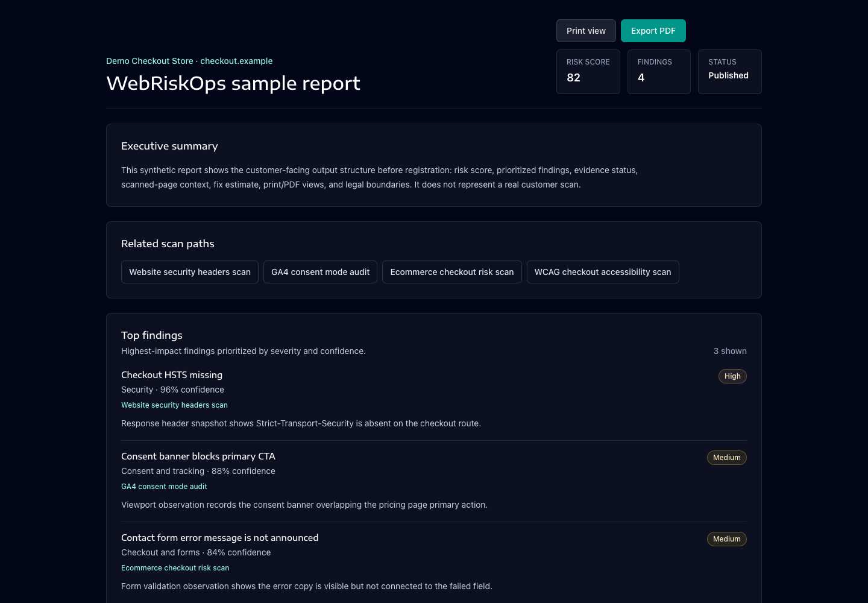Click 'Demo Checkout Store · checkout.example' text

(x=189, y=61)
